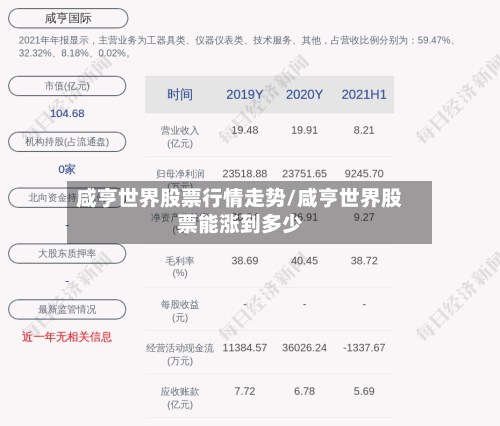Click the 经营活动现金流(万元) row label
The image size is (500, 426).
pyautogui.click(x=180, y=355)
